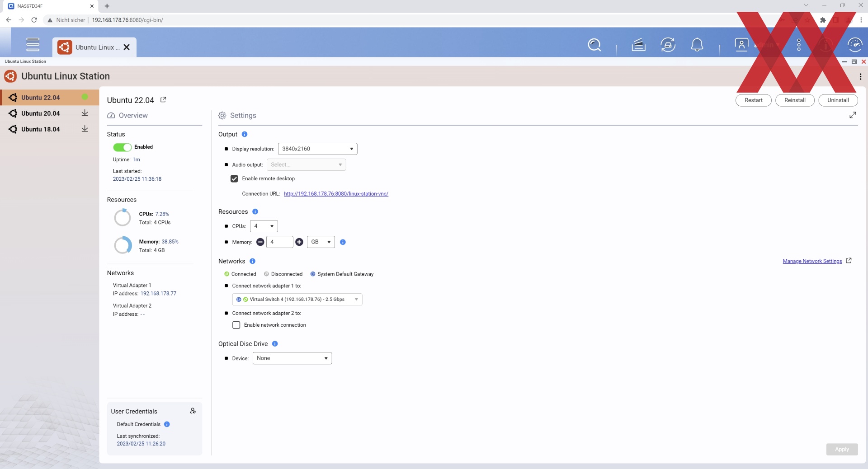The width and height of the screenshot is (868, 469).
Task: Open the background tasks icon
Action: (x=638, y=45)
